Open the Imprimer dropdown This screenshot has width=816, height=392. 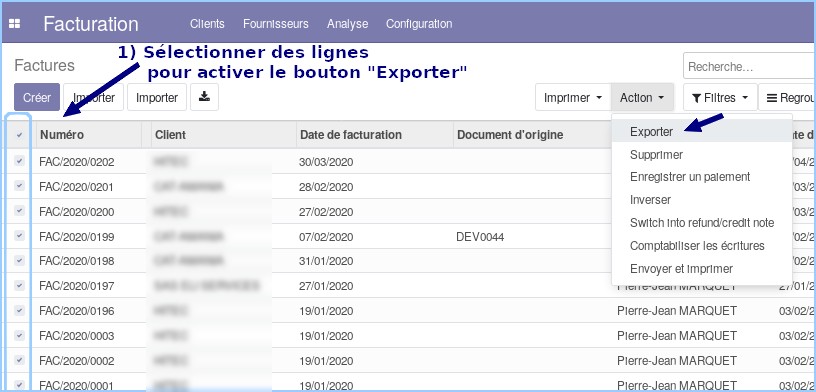tap(572, 97)
